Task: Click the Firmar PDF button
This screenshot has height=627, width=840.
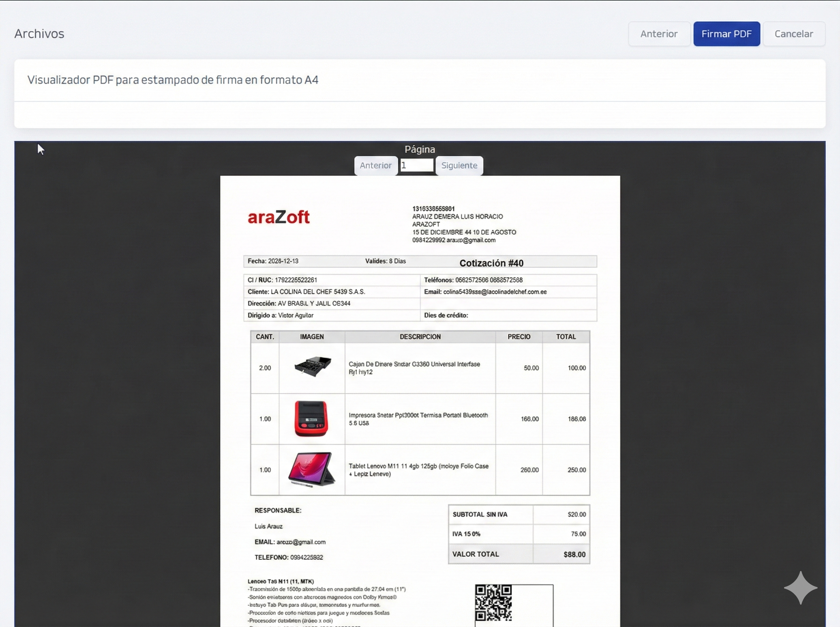Action: coord(726,34)
